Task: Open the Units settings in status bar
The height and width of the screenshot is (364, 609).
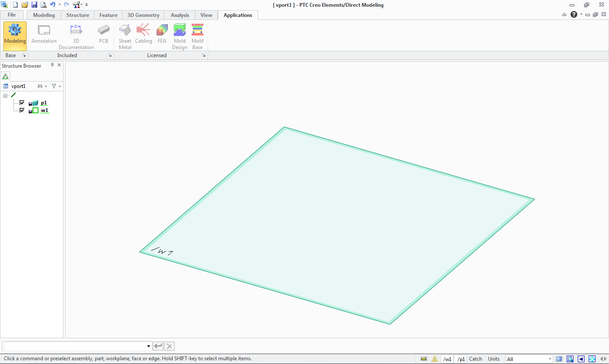Action: click(494, 359)
